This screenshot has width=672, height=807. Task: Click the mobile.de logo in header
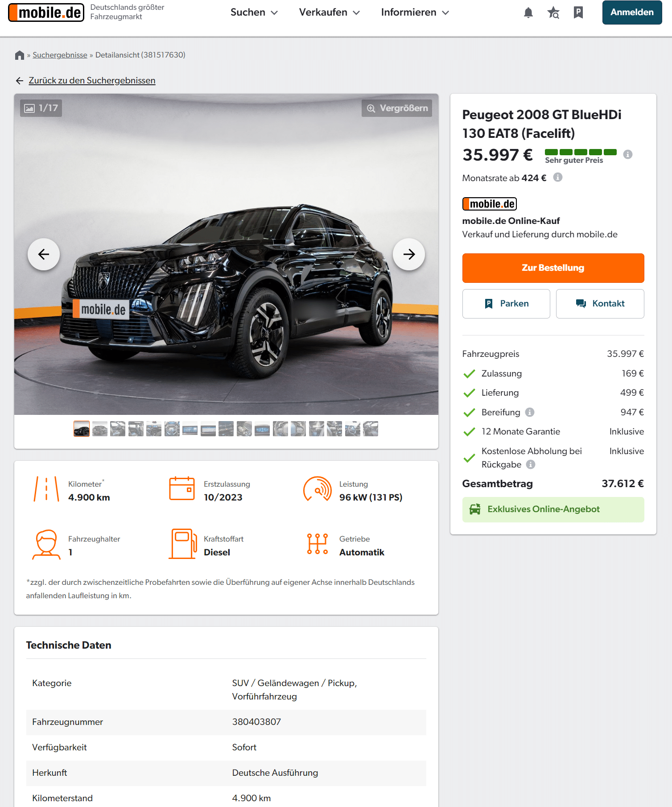click(46, 12)
